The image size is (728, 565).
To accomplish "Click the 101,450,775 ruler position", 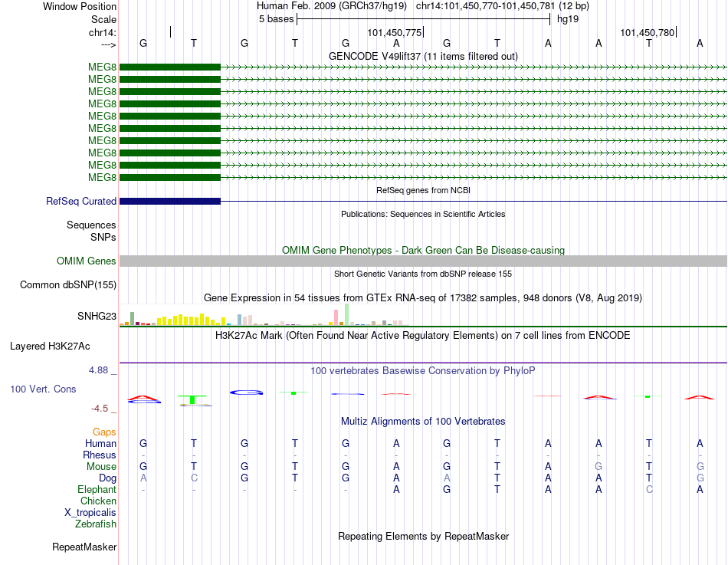I will click(394, 32).
